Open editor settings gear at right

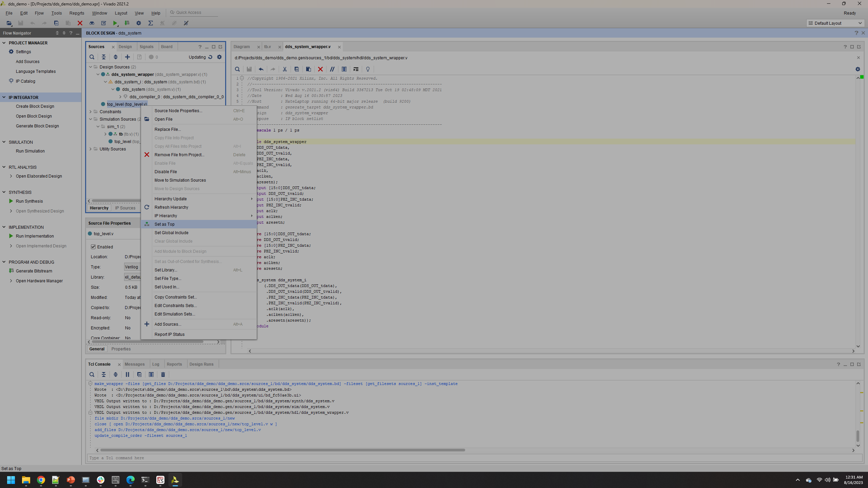click(x=858, y=69)
